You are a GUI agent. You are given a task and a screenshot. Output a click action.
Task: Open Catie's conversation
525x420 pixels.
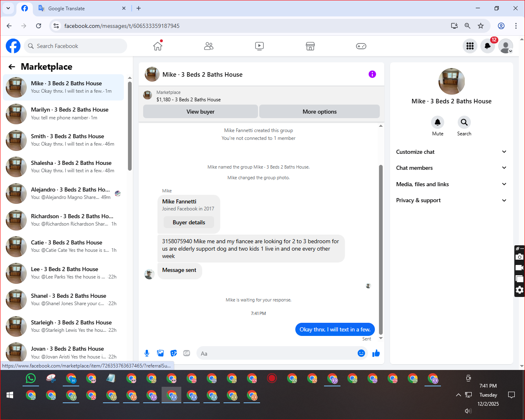tap(64, 247)
